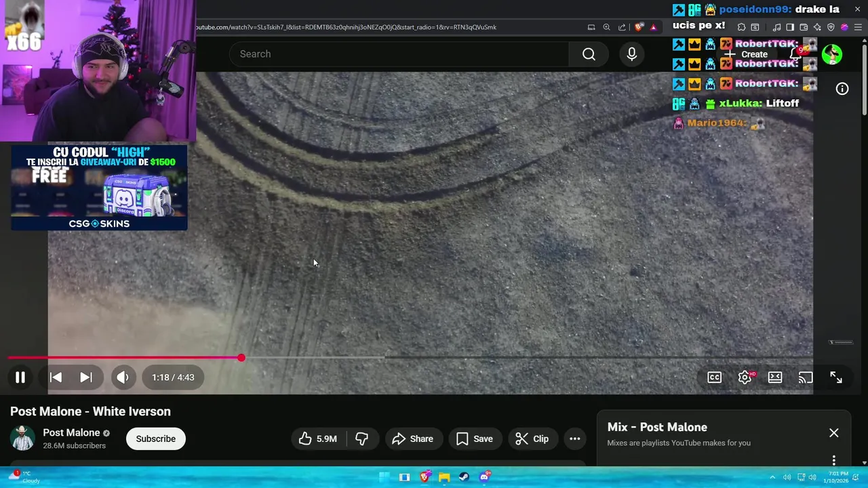The height and width of the screenshot is (488, 868).
Task: Open File Explorer from taskbar
Action: [444, 477]
